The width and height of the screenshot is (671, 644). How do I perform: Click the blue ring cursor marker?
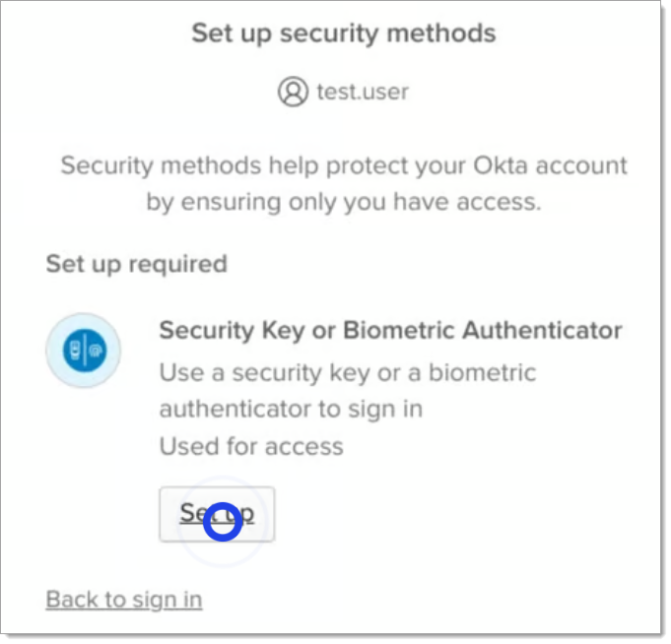tap(223, 521)
